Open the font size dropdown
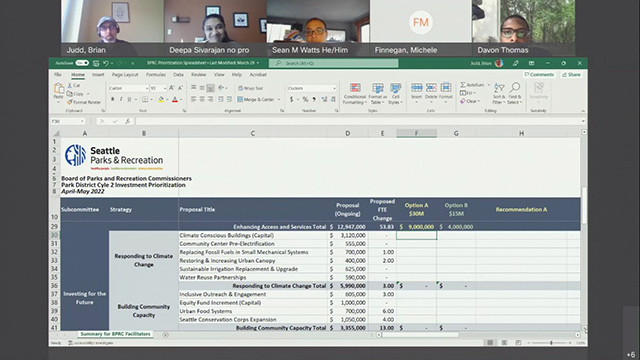640x360 pixels. coord(165,88)
